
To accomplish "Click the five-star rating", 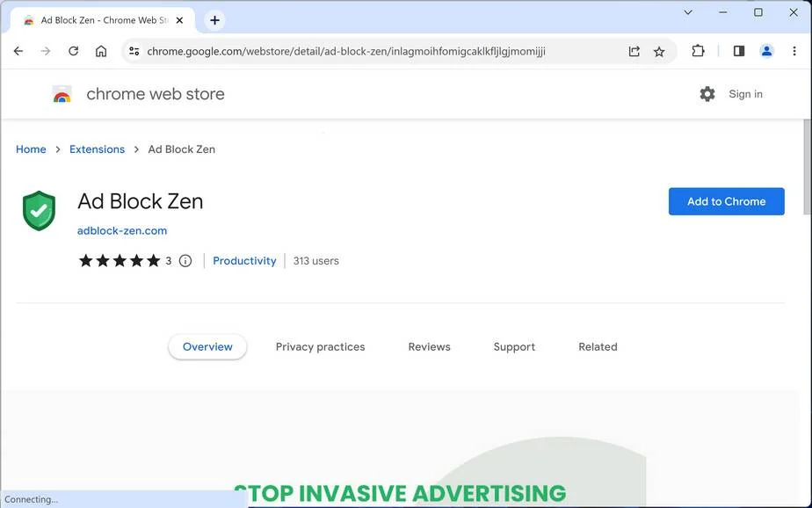I will (x=120, y=260).
